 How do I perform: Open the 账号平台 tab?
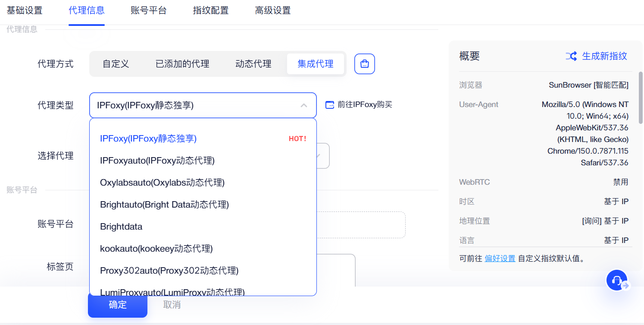coord(149,10)
